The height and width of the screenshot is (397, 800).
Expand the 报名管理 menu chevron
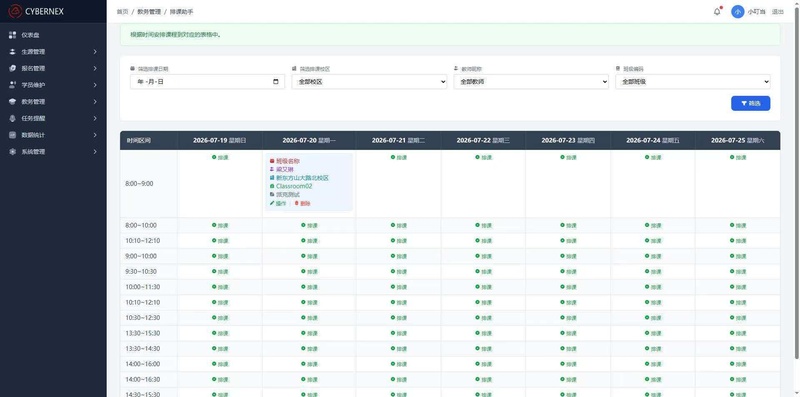[95, 68]
